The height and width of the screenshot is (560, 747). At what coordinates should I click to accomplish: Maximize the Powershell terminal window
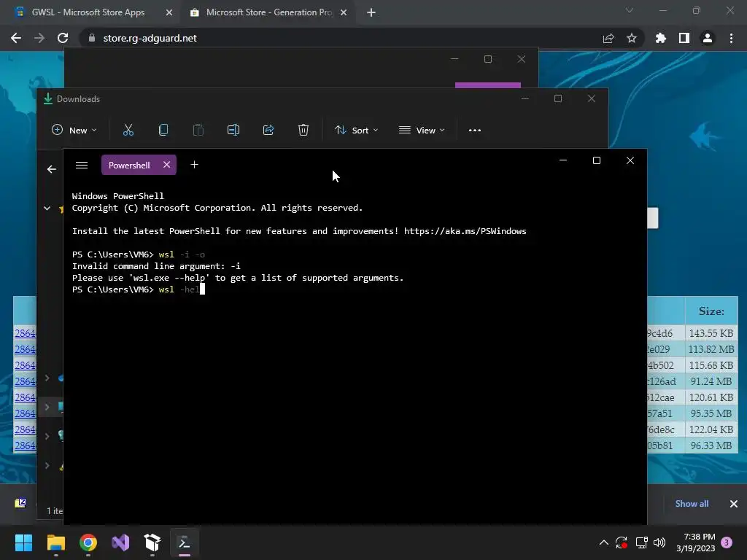(597, 160)
